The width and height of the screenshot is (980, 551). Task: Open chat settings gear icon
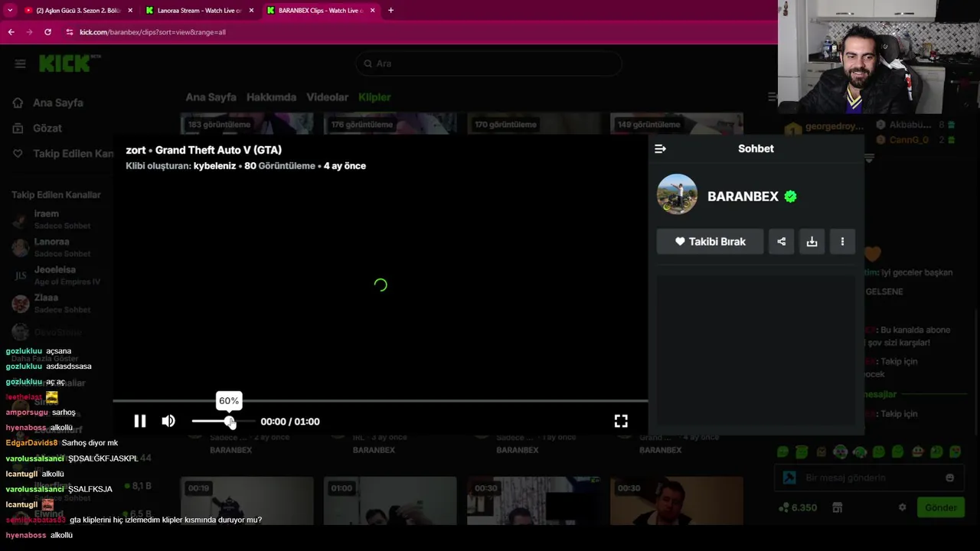[902, 507]
